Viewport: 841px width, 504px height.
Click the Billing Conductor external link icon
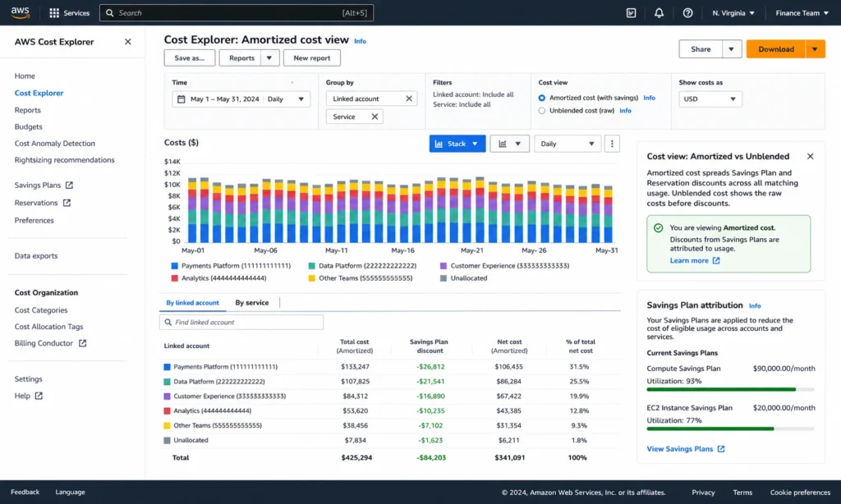[x=83, y=343]
